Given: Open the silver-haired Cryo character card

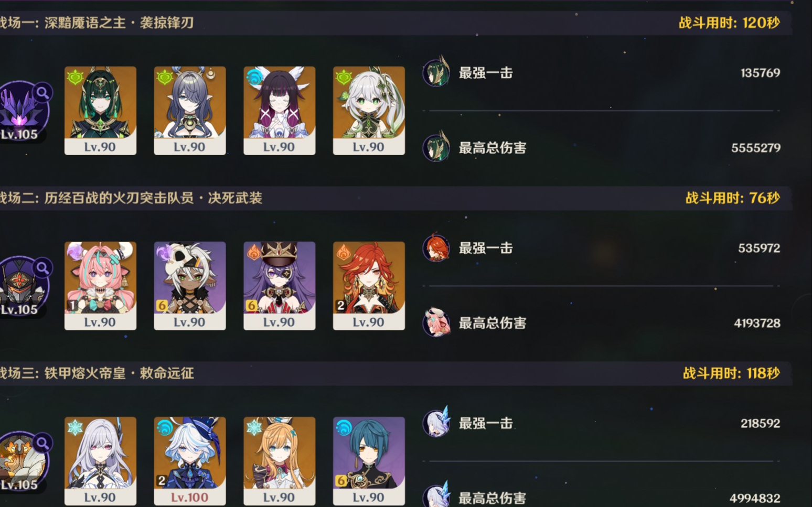Looking at the screenshot, I should [100, 461].
